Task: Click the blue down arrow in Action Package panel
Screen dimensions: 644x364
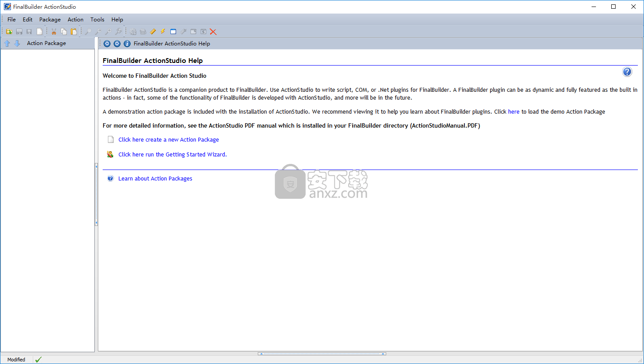Action: pos(17,43)
